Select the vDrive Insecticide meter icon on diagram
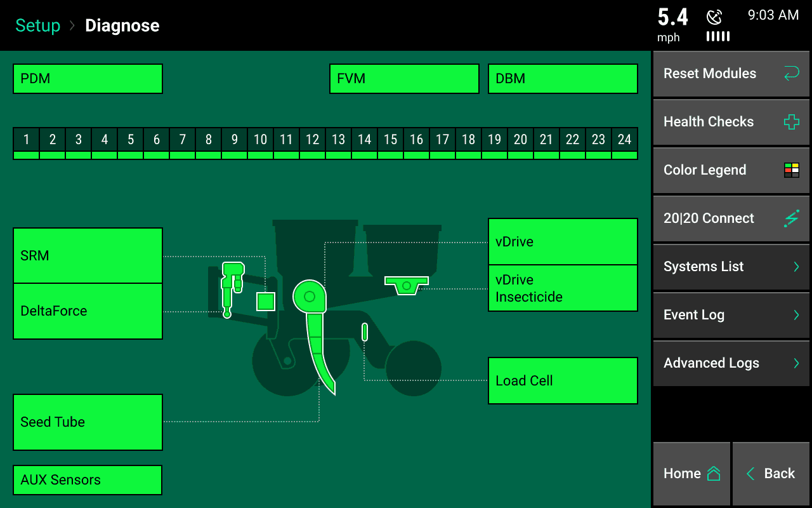This screenshot has height=508, width=812. pyautogui.click(x=406, y=284)
